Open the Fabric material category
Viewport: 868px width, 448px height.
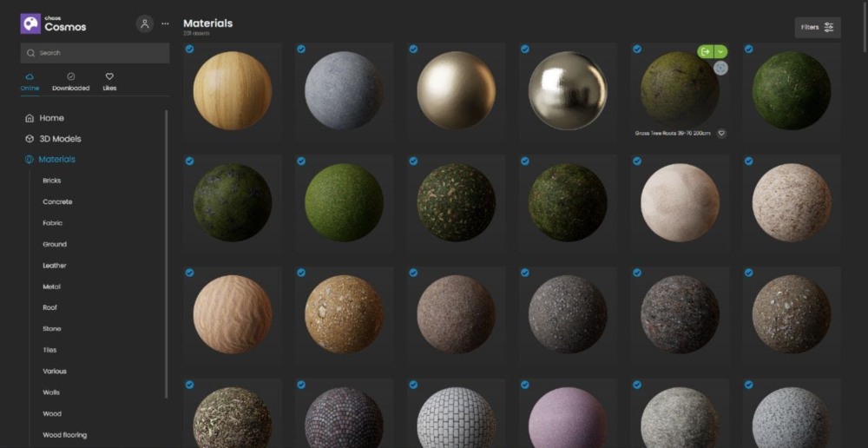pos(53,223)
